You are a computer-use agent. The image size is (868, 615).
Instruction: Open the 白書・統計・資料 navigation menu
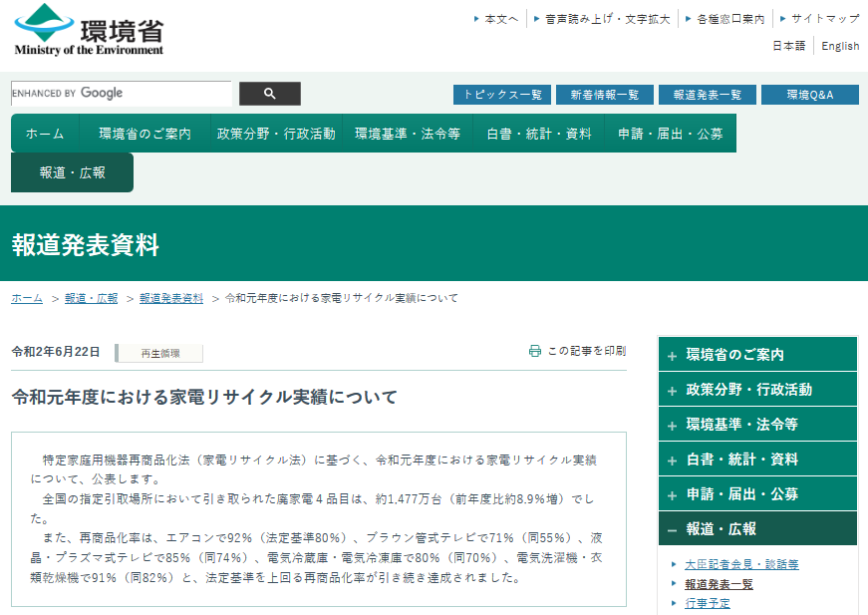point(539,134)
